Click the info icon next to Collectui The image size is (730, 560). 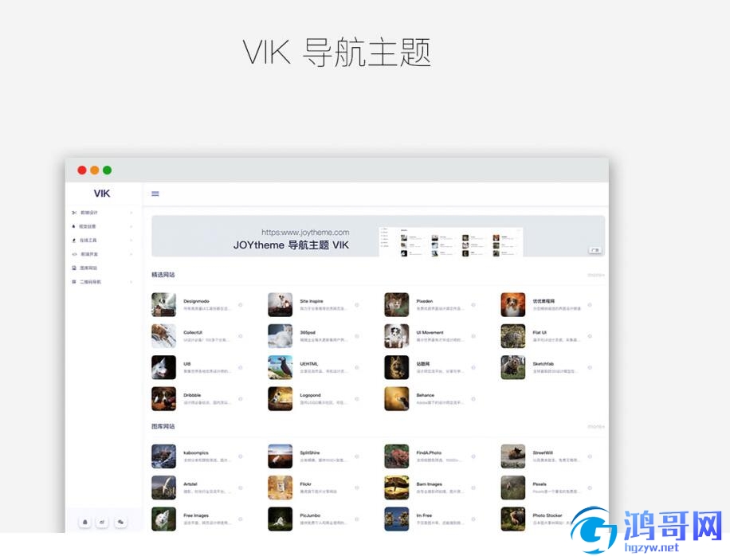click(241, 336)
